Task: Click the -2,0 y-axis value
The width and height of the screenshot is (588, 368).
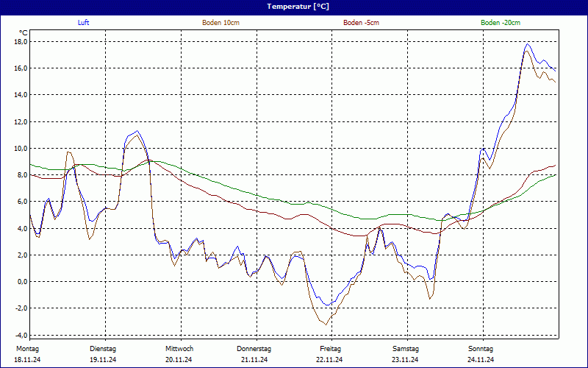Action: click(22, 308)
